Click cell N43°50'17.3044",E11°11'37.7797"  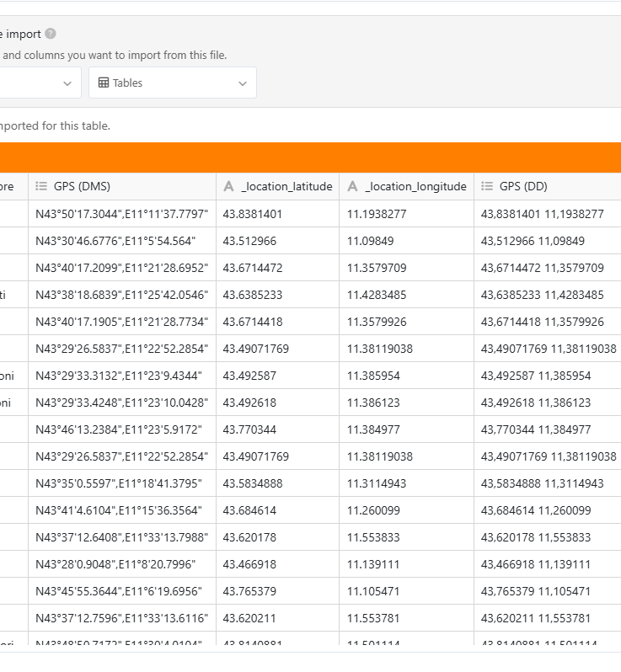121,214
